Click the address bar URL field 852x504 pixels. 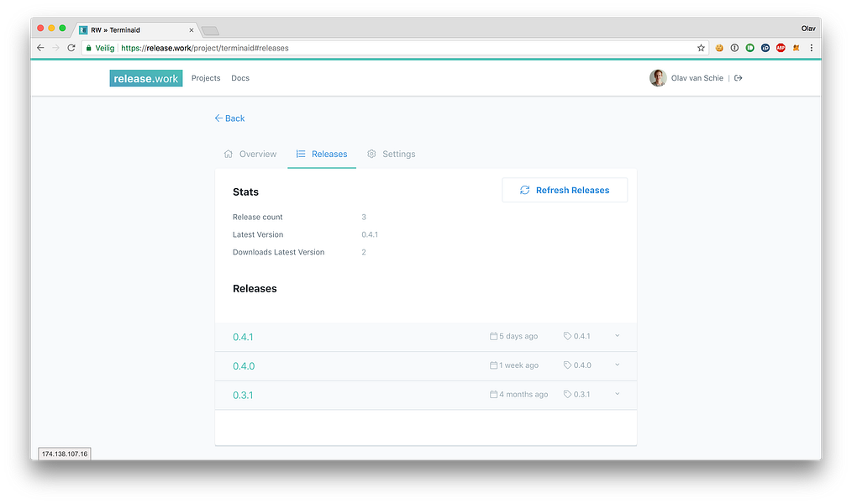click(x=394, y=48)
